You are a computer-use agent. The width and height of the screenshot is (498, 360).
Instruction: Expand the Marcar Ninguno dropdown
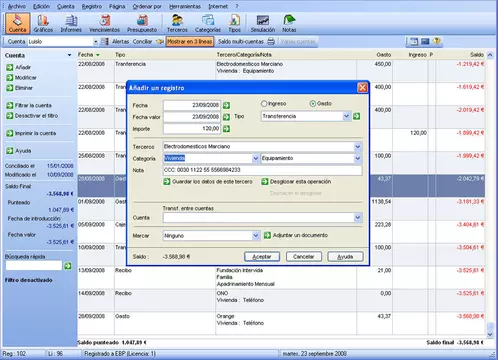point(256,236)
